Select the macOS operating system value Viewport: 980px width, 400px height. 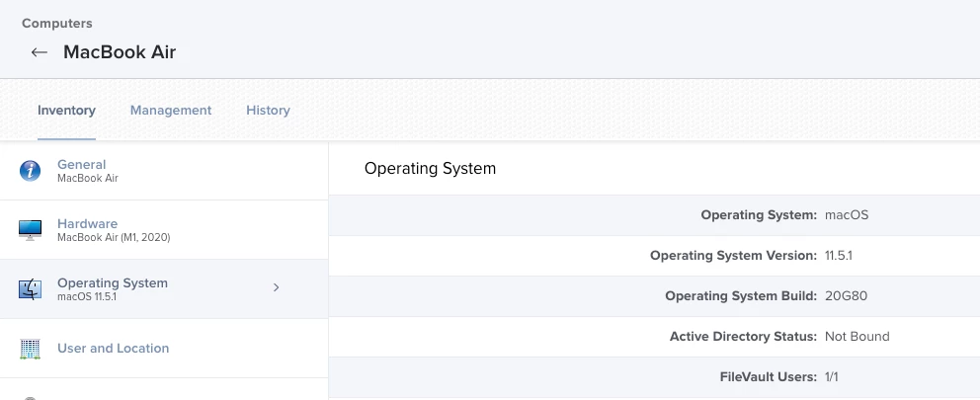coord(847,215)
